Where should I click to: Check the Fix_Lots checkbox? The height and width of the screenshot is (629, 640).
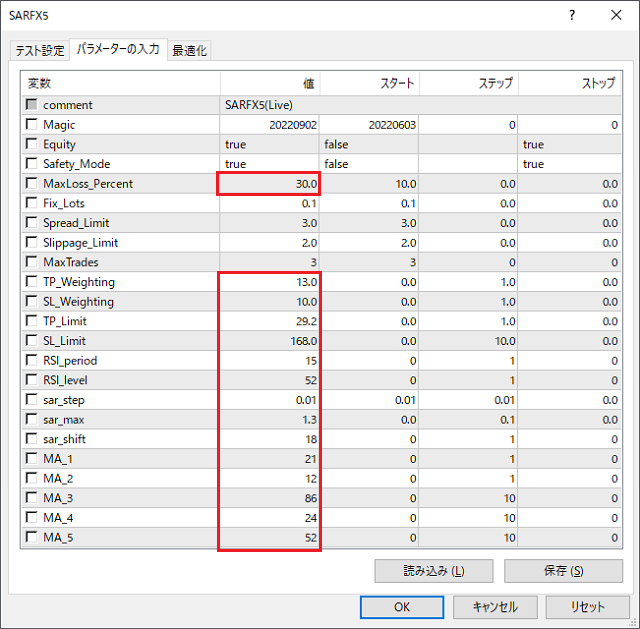(31, 202)
